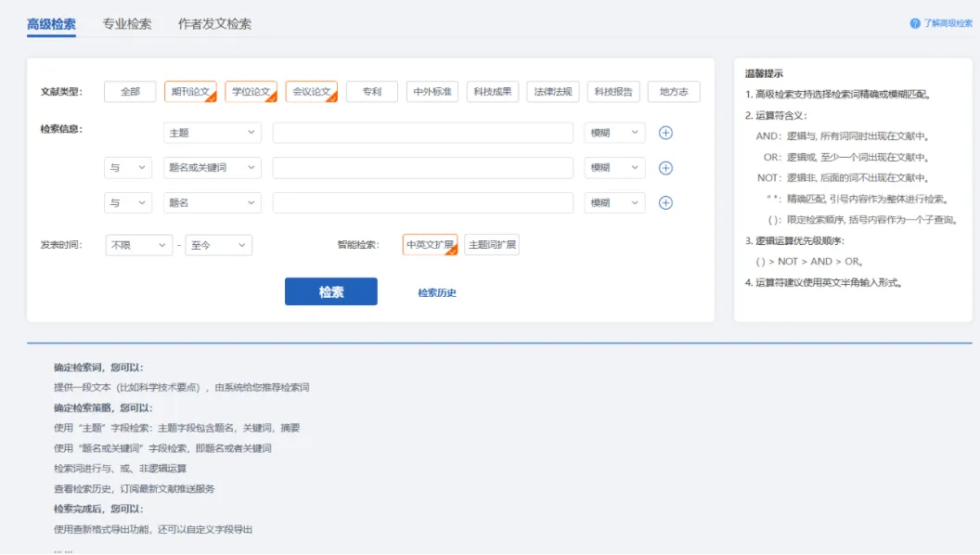Enable the 主题词扩展 option

click(x=492, y=245)
